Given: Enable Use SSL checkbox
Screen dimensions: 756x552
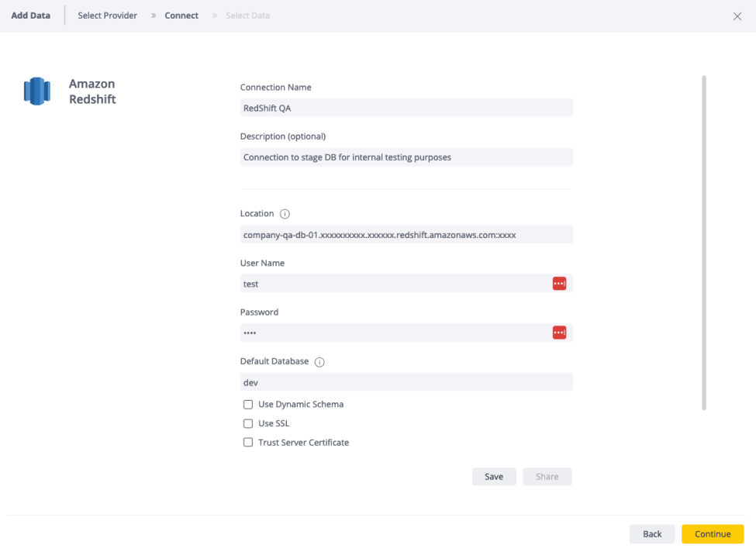Looking at the screenshot, I should coord(248,423).
